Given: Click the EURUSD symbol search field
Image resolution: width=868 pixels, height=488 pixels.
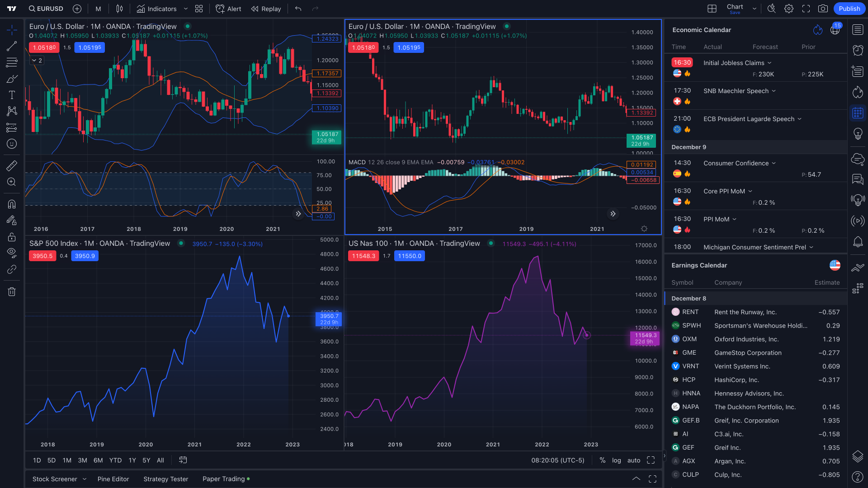Looking at the screenshot, I should (46, 9).
